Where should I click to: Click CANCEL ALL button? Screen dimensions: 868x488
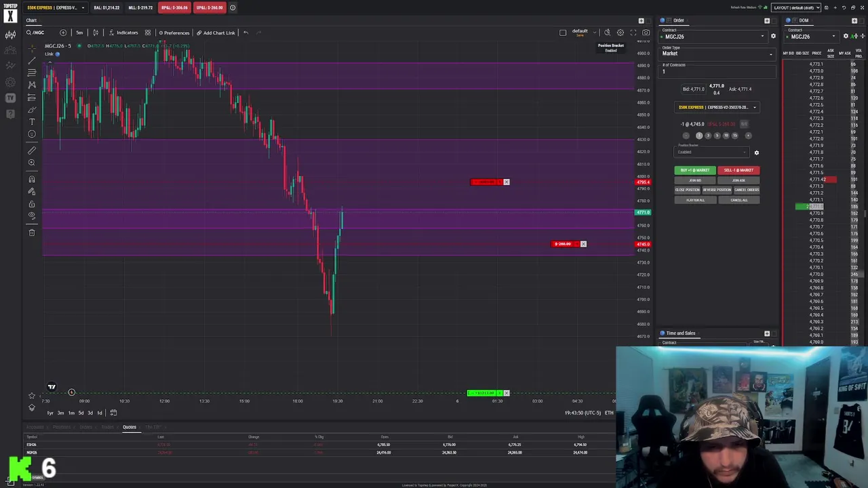pyautogui.click(x=739, y=200)
